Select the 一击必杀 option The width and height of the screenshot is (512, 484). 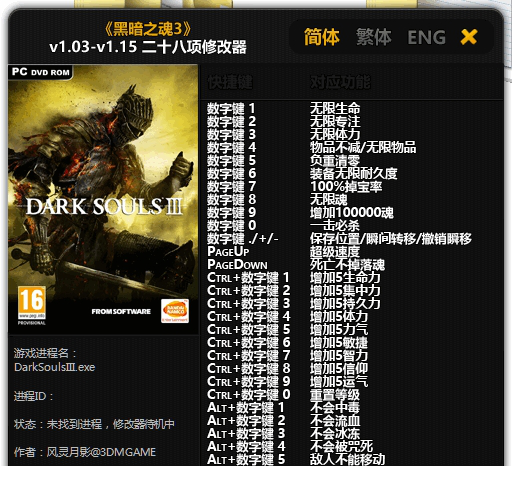335,225
